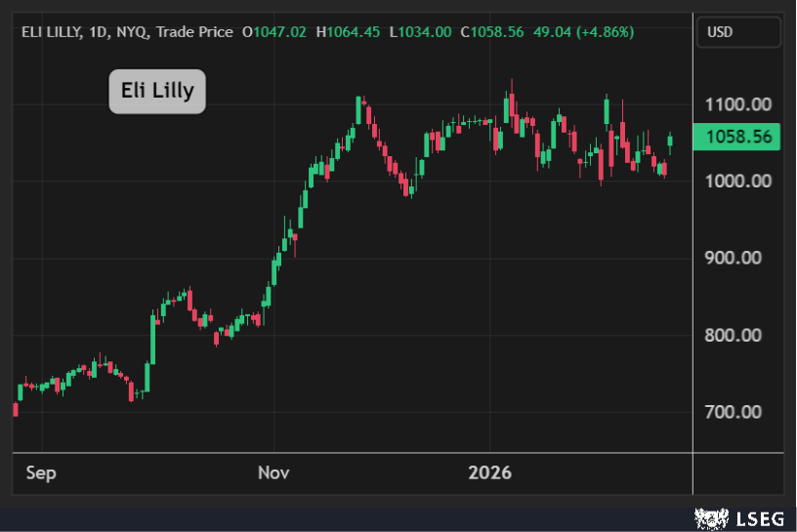Click the Nov label on time axis

click(x=273, y=473)
